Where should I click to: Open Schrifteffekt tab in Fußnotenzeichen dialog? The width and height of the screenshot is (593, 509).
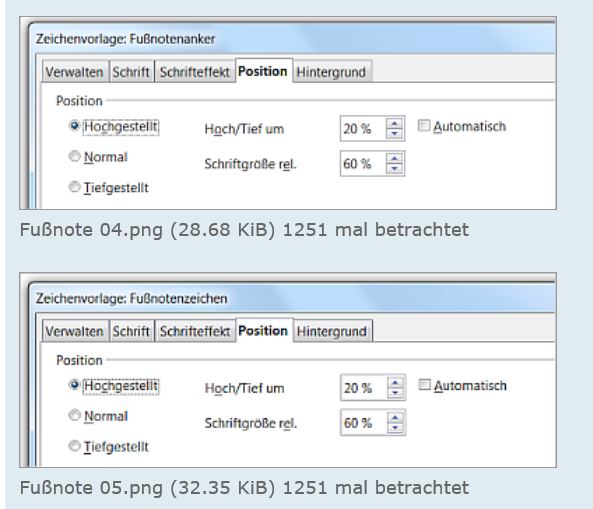pyautogui.click(x=194, y=331)
